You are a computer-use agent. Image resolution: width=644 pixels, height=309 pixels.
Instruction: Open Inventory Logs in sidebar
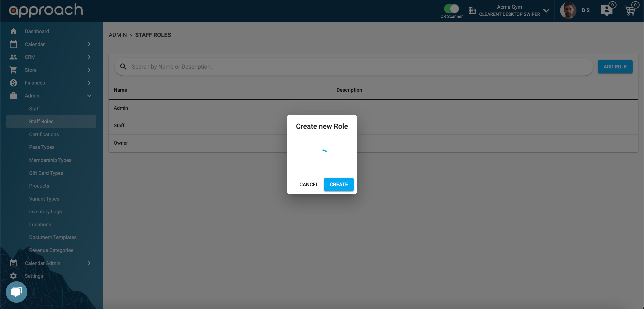click(45, 212)
